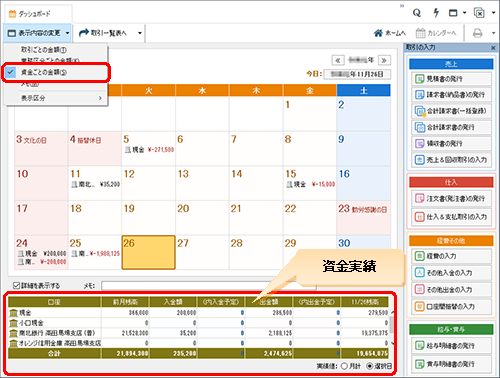Click the funds table vertical scrollbar

pos(392,328)
